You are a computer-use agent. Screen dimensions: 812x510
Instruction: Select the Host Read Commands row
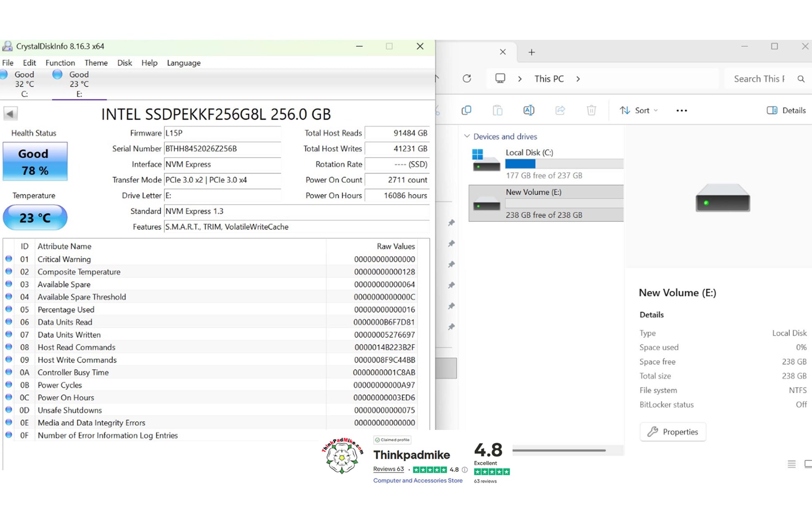(x=211, y=347)
